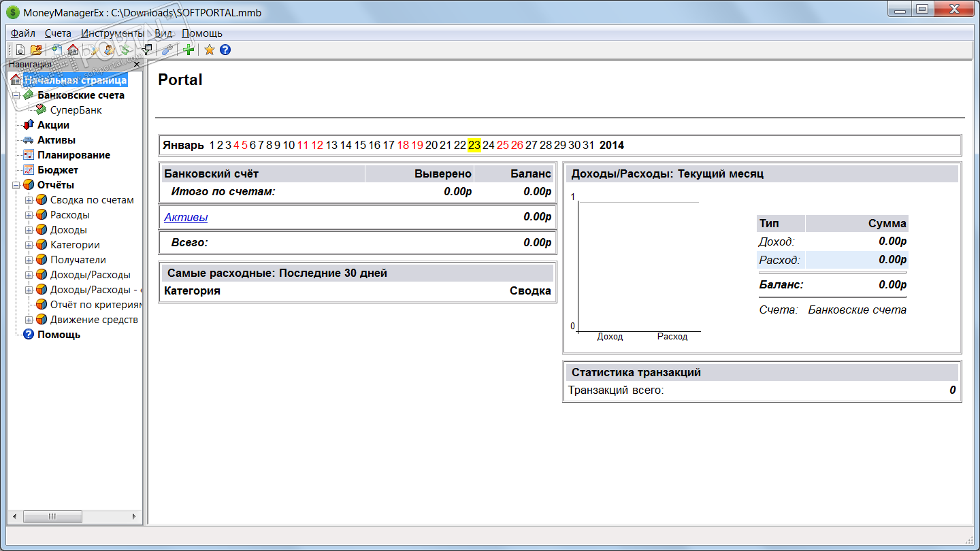Open the payee organizer toolbar icon
The image size is (980, 551).
(108, 50)
